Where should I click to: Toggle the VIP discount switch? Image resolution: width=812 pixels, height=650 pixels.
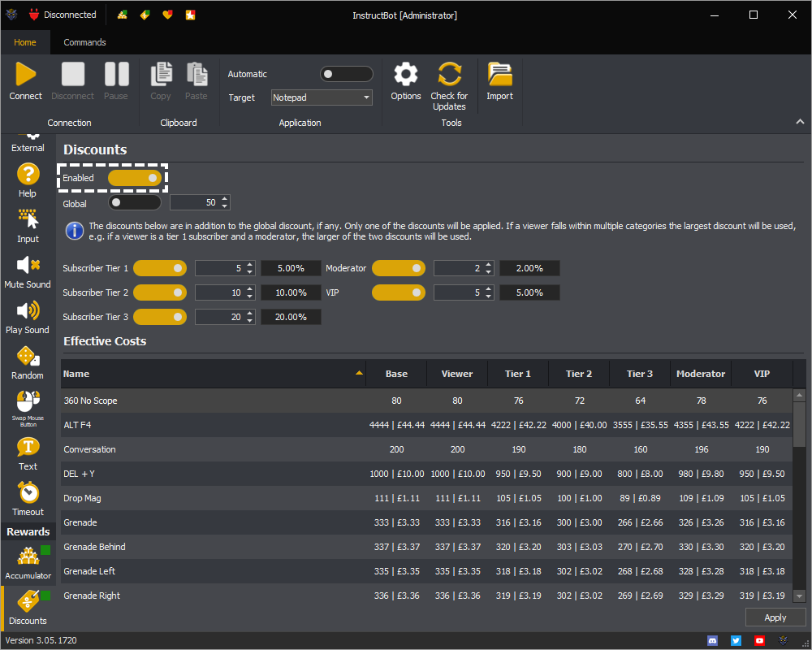click(x=399, y=292)
